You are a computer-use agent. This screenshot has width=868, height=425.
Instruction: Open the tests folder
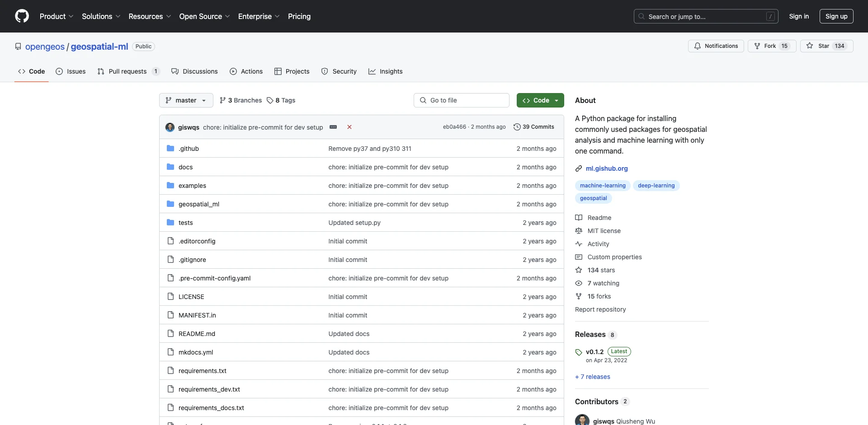[185, 223]
